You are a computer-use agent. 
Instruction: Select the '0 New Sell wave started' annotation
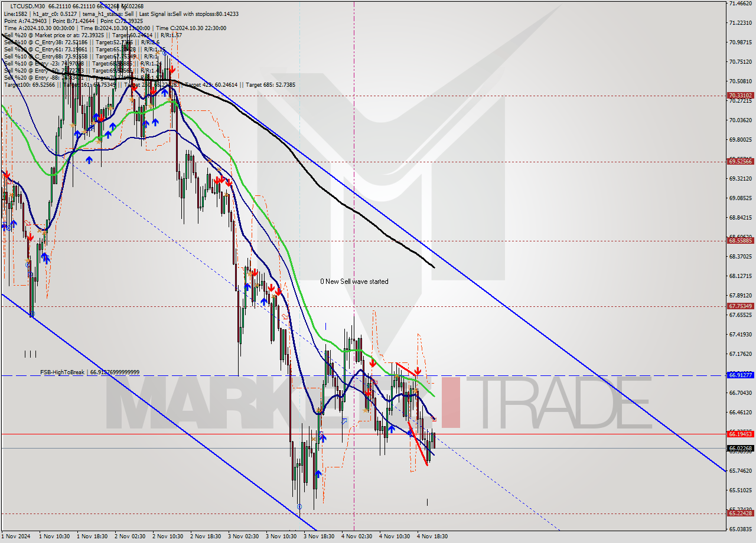(x=354, y=282)
